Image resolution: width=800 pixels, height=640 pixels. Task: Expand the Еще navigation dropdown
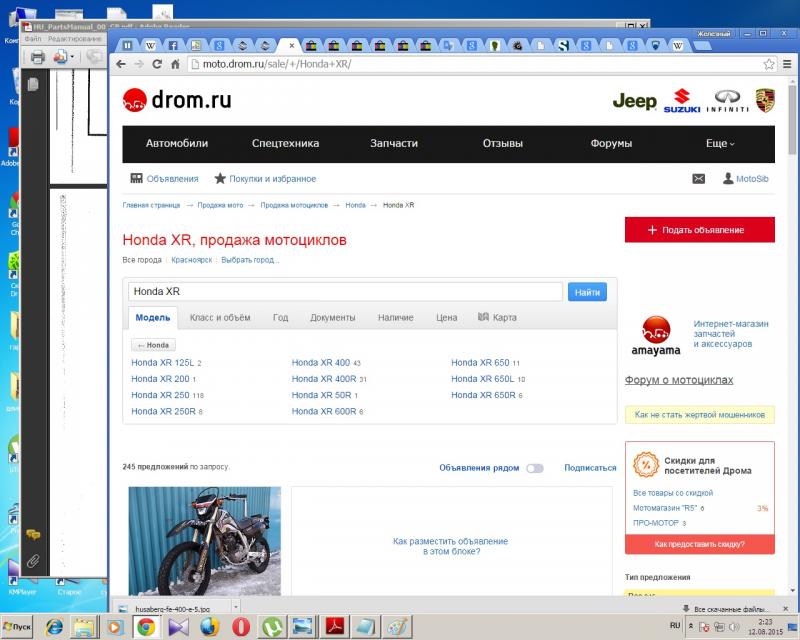[720, 144]
